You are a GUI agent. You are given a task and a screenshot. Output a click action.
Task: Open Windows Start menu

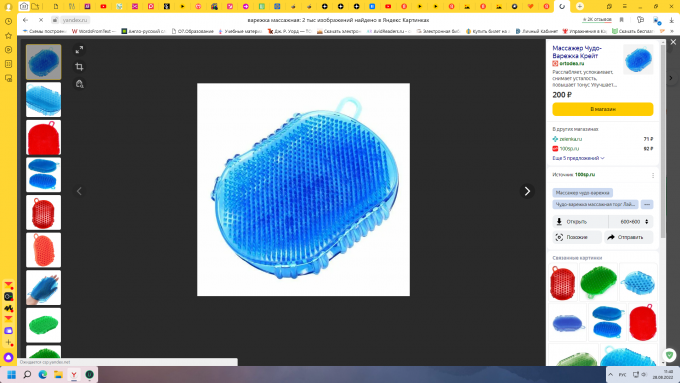[12, 375]
